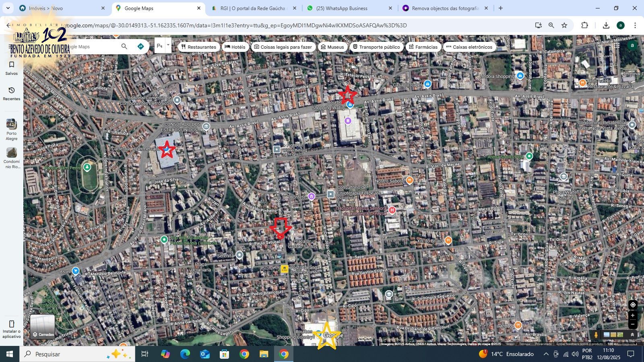
Task: Zoom out with the minus button
Action: (633, 324)
